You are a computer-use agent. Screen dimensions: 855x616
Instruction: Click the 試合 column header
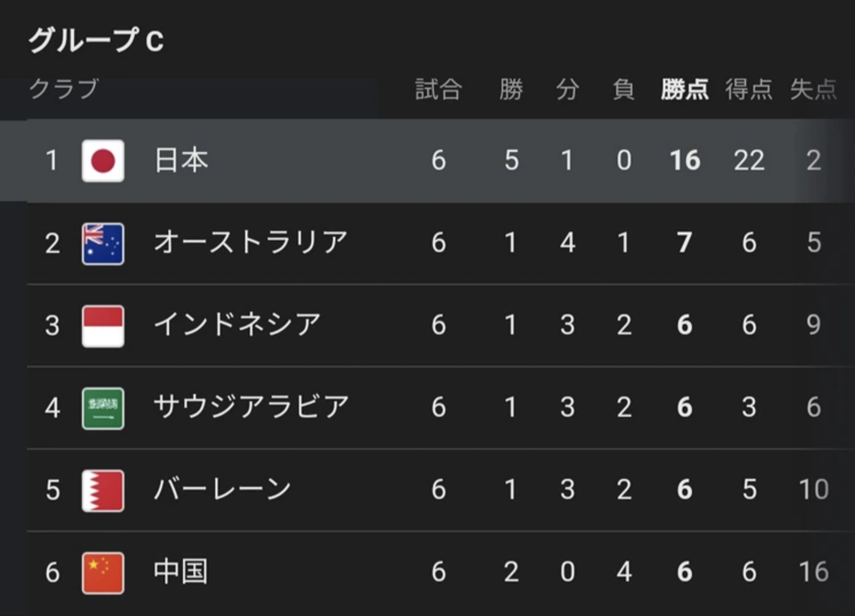coord(439,90)
